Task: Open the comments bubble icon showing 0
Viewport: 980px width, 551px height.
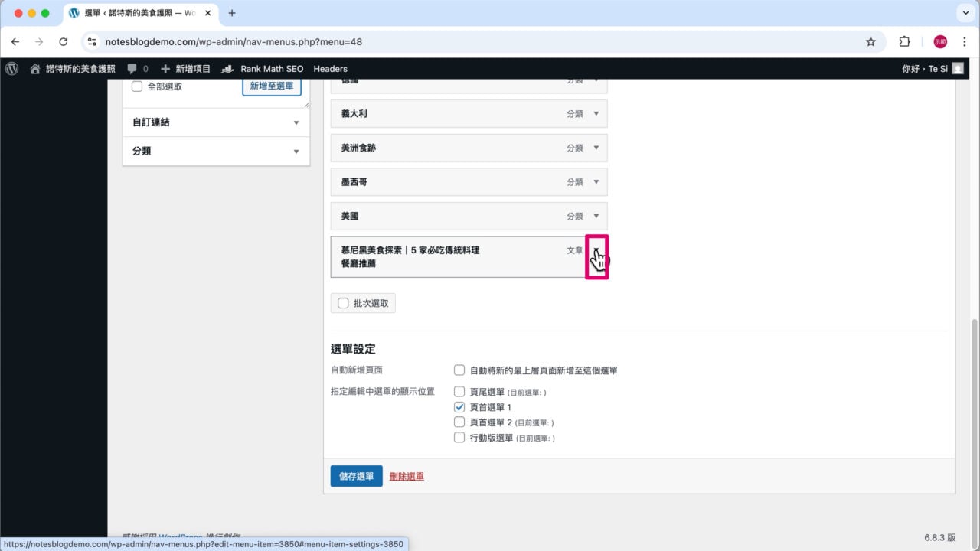Action: tap(132, 69)
